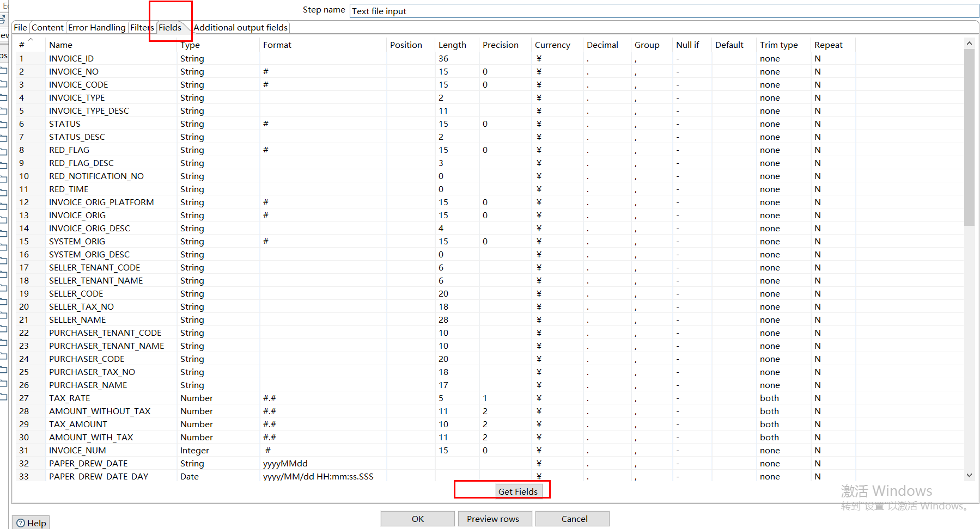Click the Preview rows button
This screenshot has height=529, width=980.
point(494,518)
